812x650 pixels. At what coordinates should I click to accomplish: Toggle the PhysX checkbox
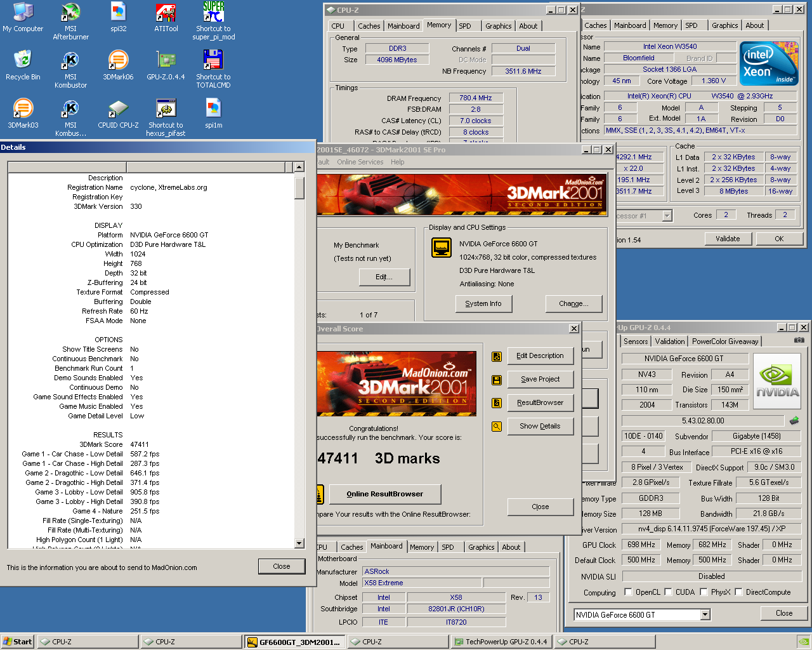pyautogui.click(x=704, y=592)
